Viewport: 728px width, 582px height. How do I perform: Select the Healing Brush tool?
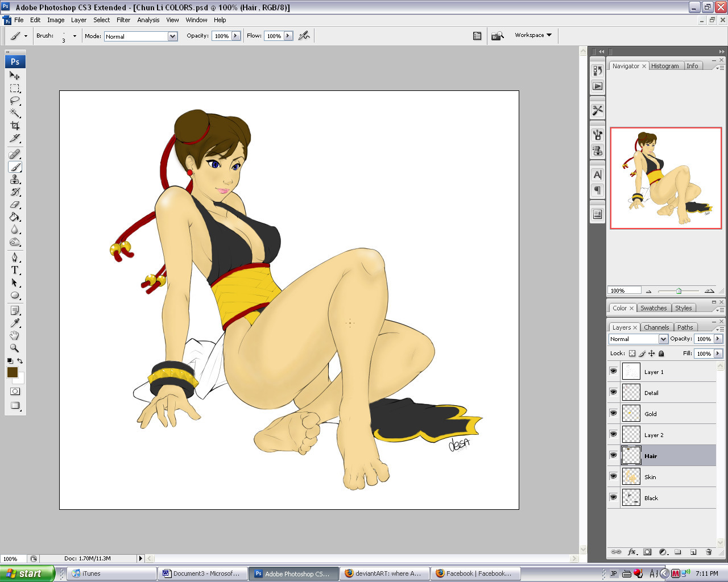click(x=15, y=154)
